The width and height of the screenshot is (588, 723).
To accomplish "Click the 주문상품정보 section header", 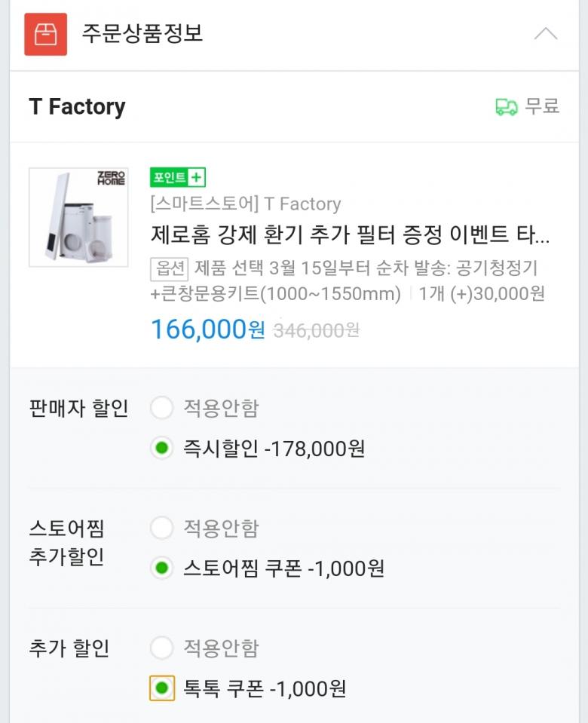I will 142,34.
